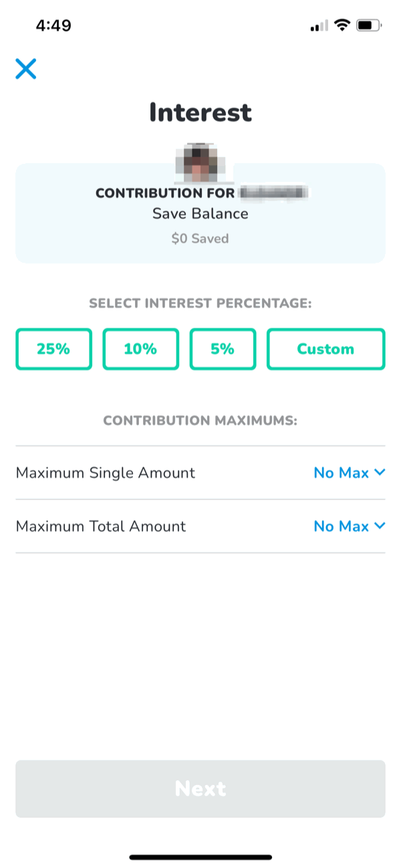Select the 25% interest percentage
401x868 pixels.
click(x=53, y=349)
